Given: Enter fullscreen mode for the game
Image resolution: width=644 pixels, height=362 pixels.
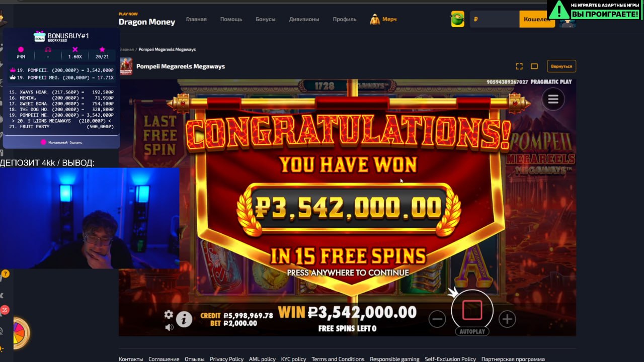Looking at the screenshot, I should click(x=519, y=66).
